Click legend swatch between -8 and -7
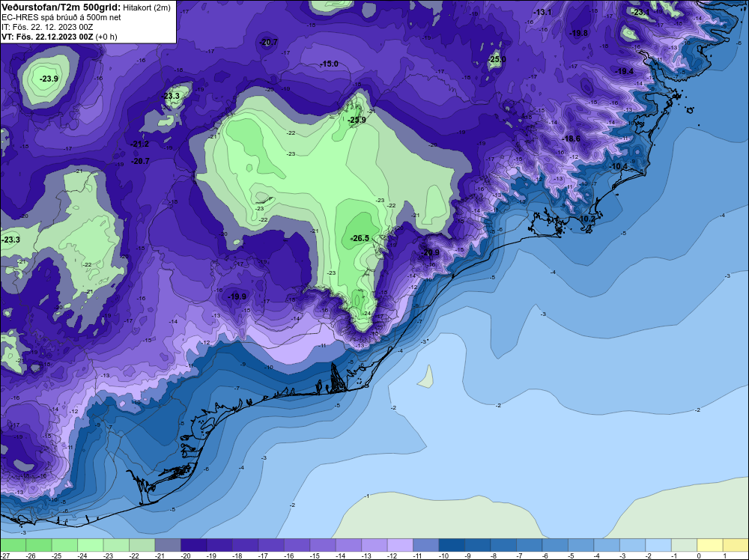Viewport: 749px width, 560px height. tap(503, 545)
